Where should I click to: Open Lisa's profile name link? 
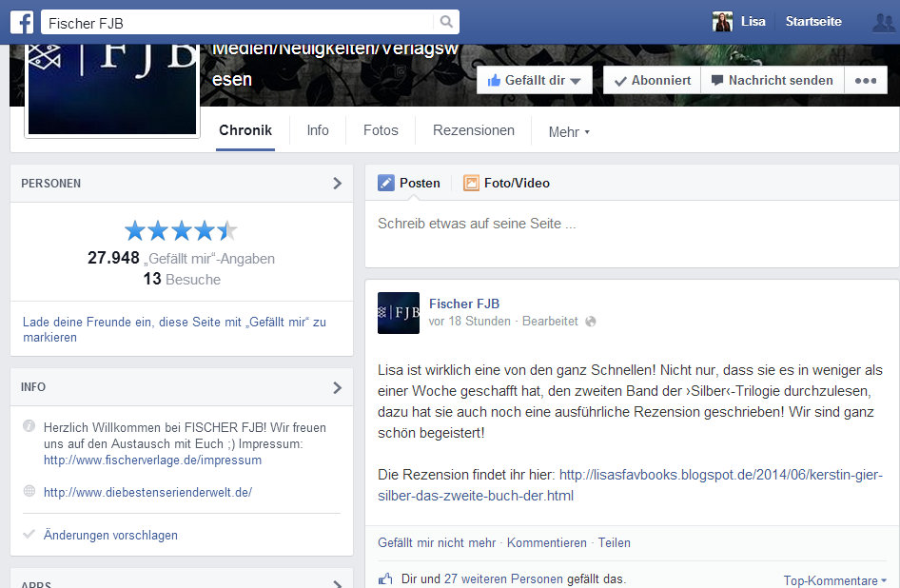(x=753, y=22)
